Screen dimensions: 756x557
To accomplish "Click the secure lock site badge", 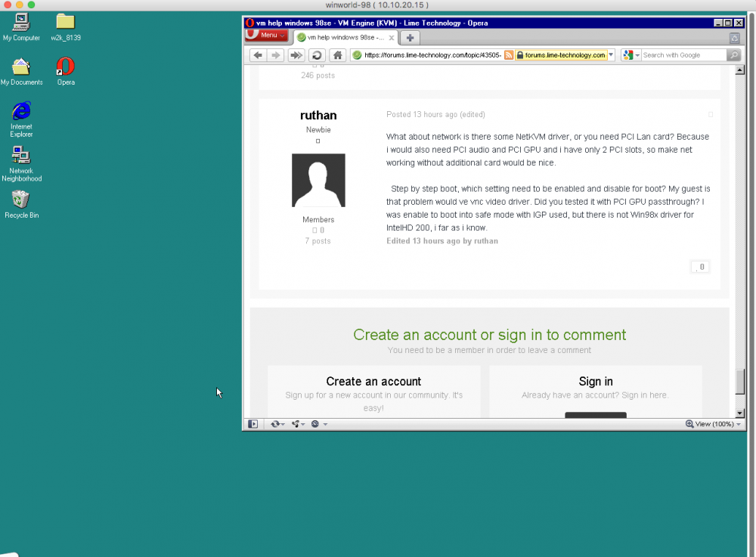I will tap(561, 55).
